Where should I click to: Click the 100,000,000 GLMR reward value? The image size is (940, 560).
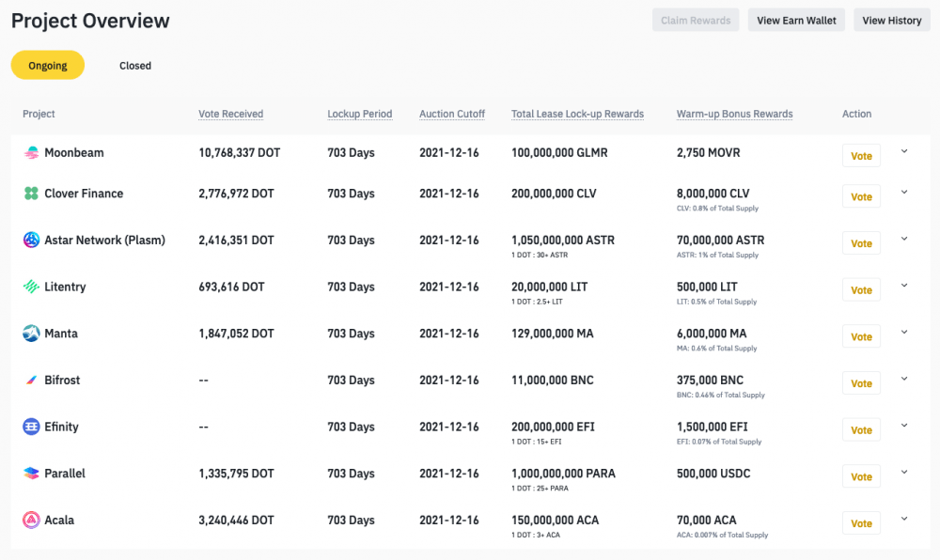tap(559, 153)
